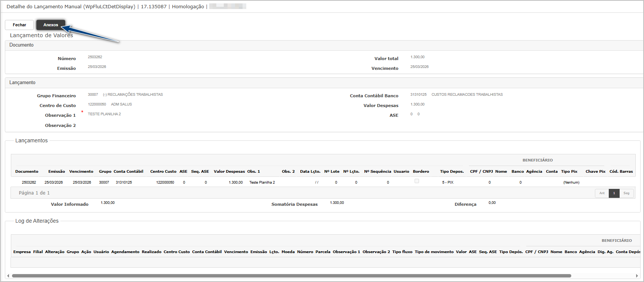Click the Número field value 2503262
This screenshot has width=644, height=282.
point(95,57)
